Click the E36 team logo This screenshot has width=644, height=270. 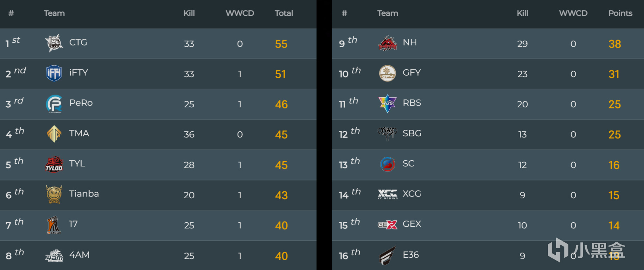[x=388, y=255]
